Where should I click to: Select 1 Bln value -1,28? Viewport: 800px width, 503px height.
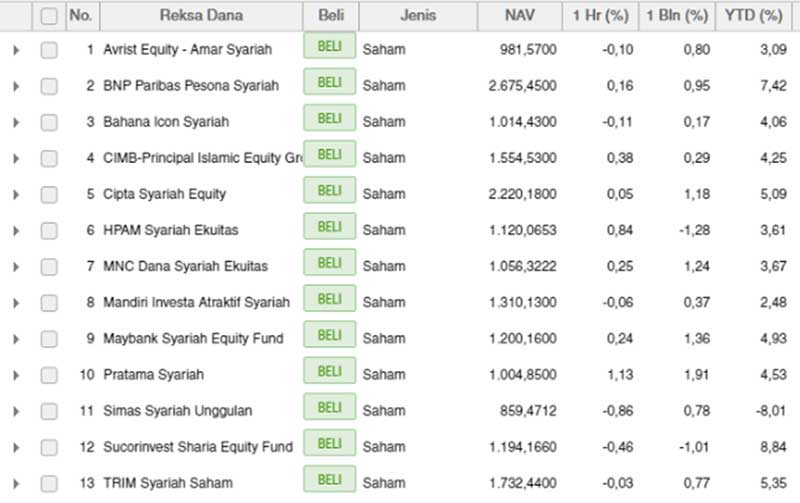(x=694, y=230)
